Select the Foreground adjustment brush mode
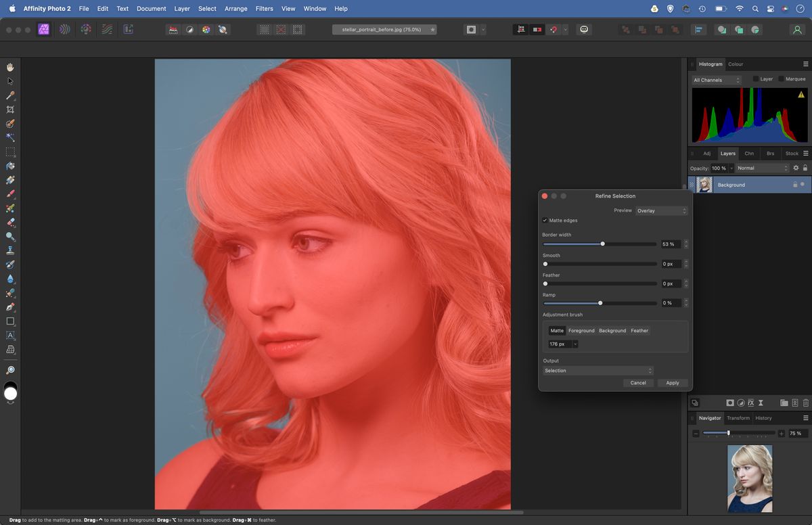Image resolution: width=812 pixels, height=525 pixels. [x=581, y=330]
